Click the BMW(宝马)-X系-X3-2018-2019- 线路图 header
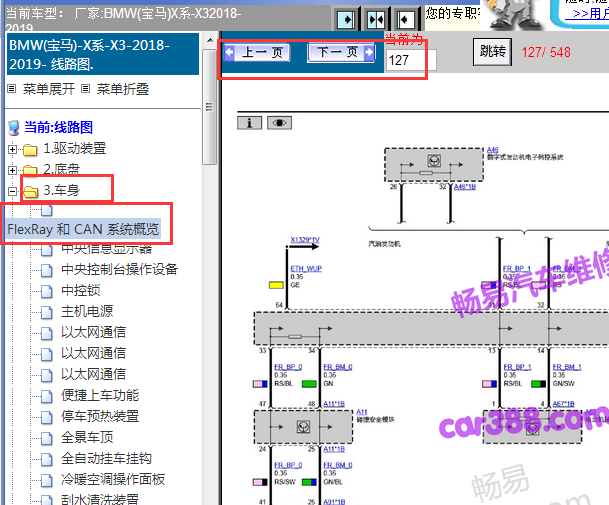 tap(103, 54)
